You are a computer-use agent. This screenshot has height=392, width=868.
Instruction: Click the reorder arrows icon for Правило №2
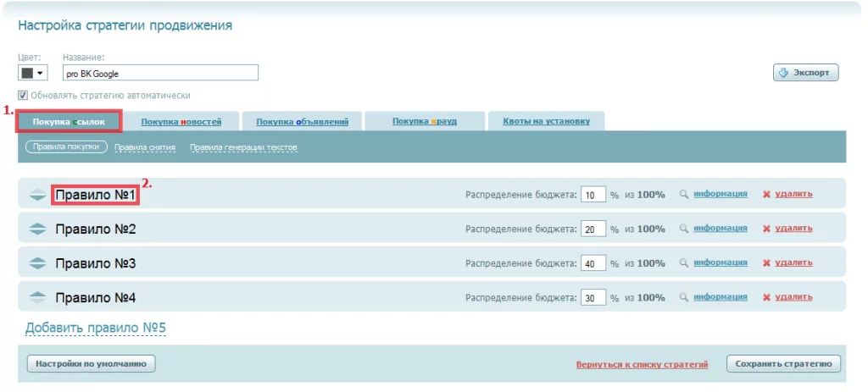coord(37,229)
